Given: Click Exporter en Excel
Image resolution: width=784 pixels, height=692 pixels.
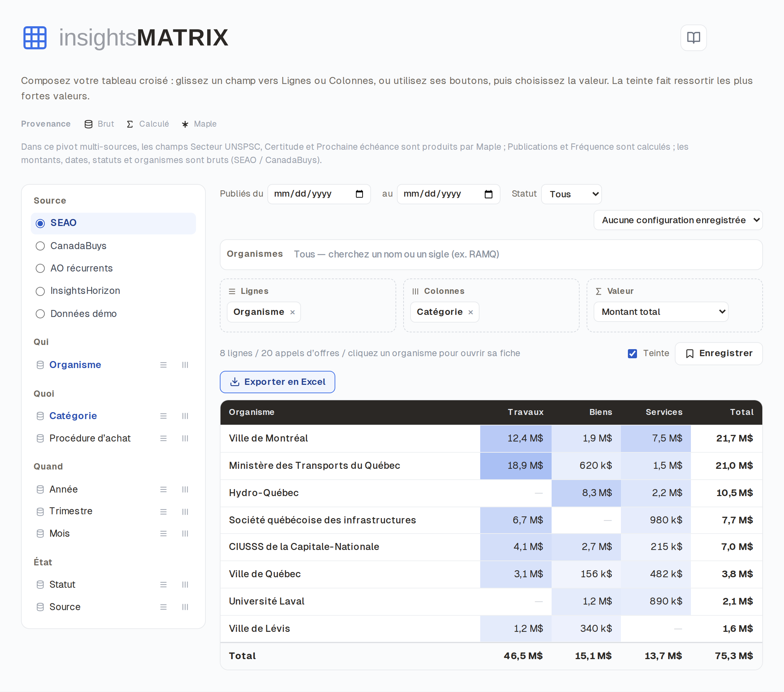Looking at the screenshot, I should [x=277, y=382].
